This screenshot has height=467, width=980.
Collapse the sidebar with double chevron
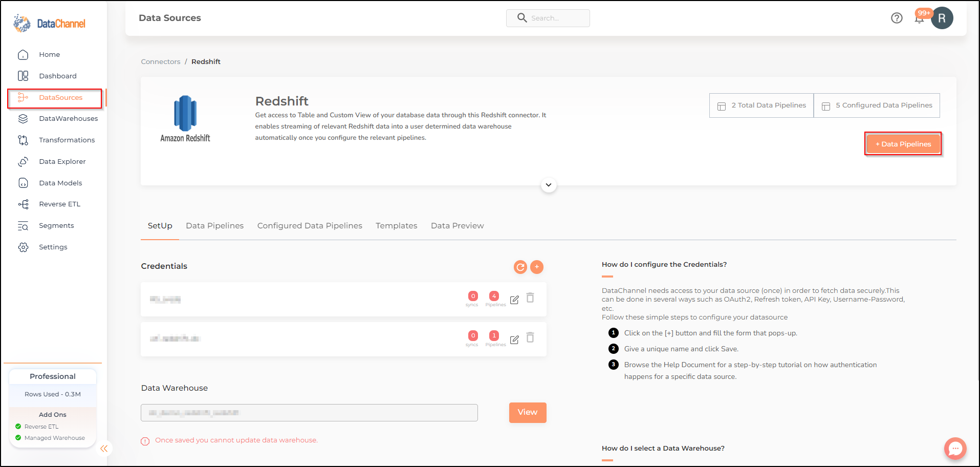(x=104, y=449)
